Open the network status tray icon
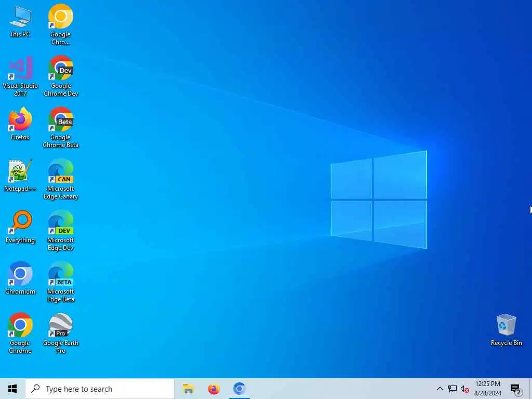 (453, 389)
